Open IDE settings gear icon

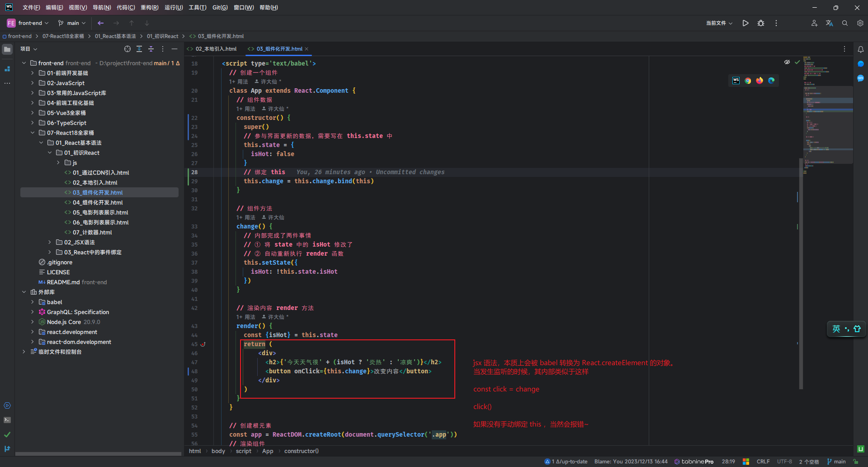(x=860, y=23)
